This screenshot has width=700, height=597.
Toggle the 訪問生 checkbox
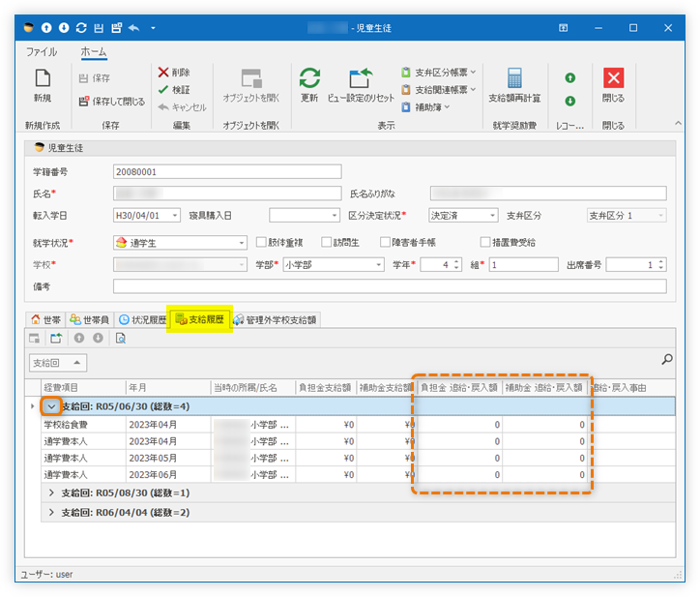pos(327,242)
